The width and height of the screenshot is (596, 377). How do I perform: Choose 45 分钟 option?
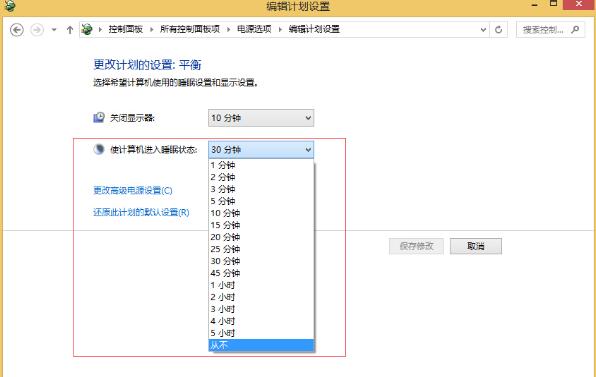pyautogui.click(x=262, y=273)
